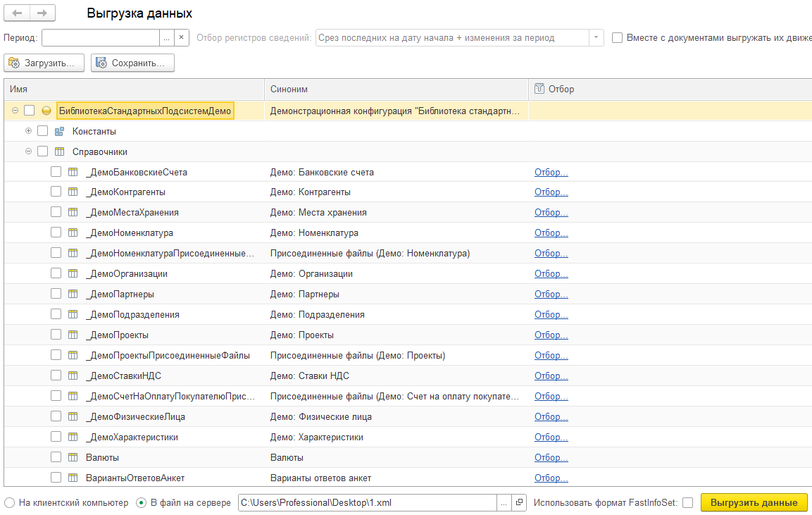
Task: Tick the _ДемоКонтрагенты checkbox
Action: [x=56, y=192]
